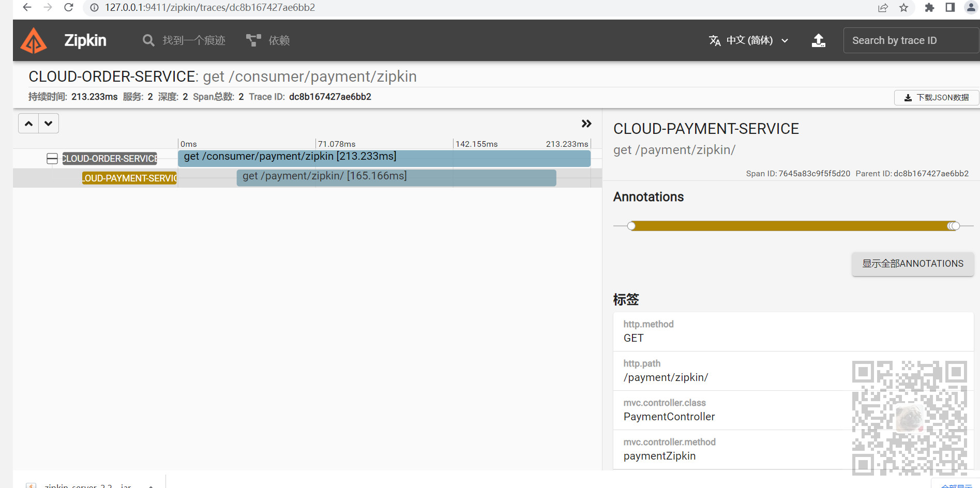Screen dimensions: 980x488
Task: Click the browser forward arrow
Action: [x=48, y=7]
